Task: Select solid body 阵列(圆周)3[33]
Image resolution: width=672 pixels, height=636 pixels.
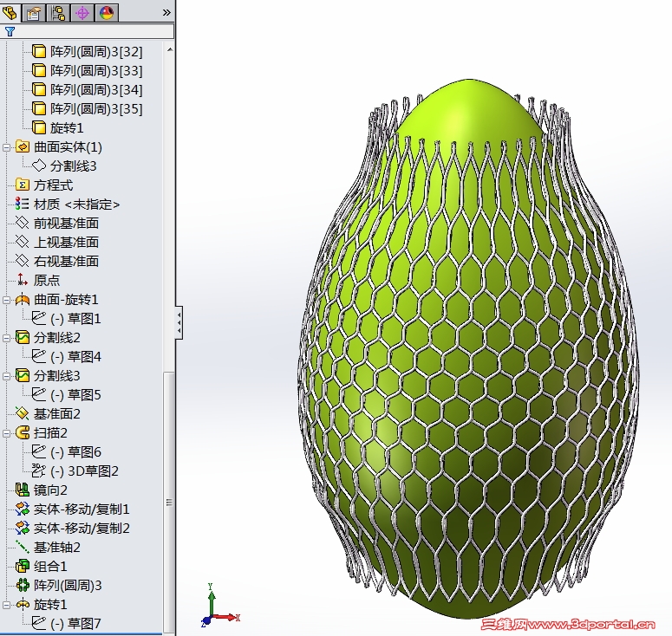Action: coord(96,71)
